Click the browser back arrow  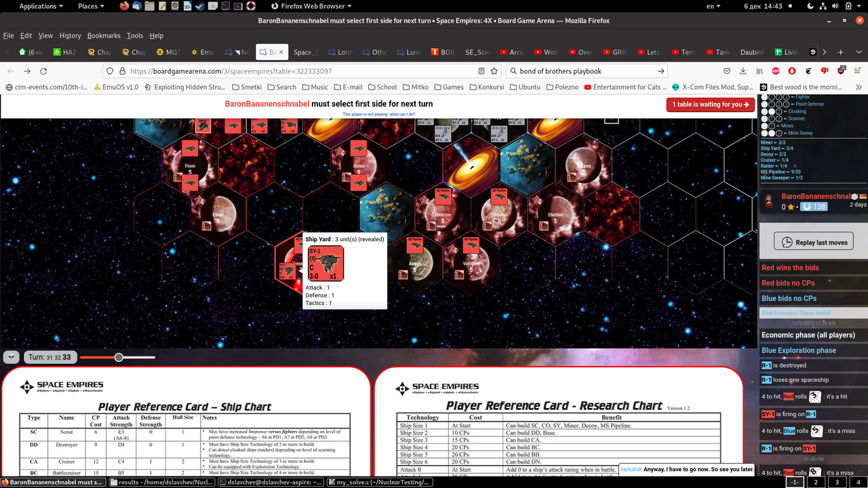[11, 70]
